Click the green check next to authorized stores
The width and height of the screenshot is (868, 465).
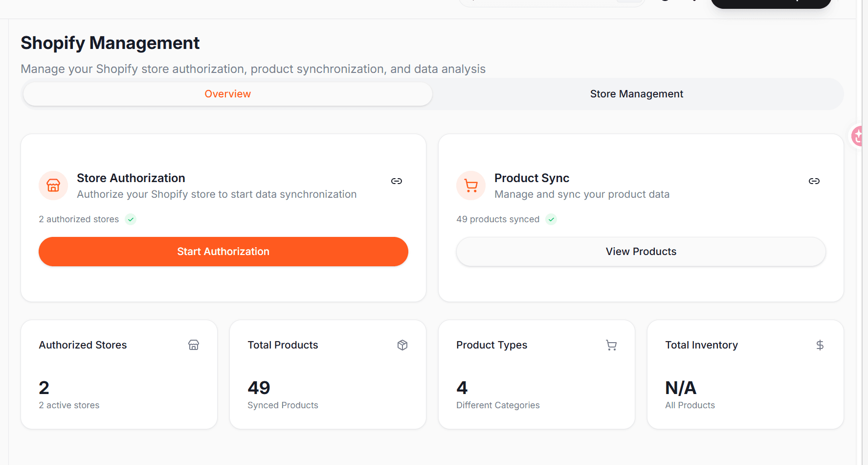[131, 219]
